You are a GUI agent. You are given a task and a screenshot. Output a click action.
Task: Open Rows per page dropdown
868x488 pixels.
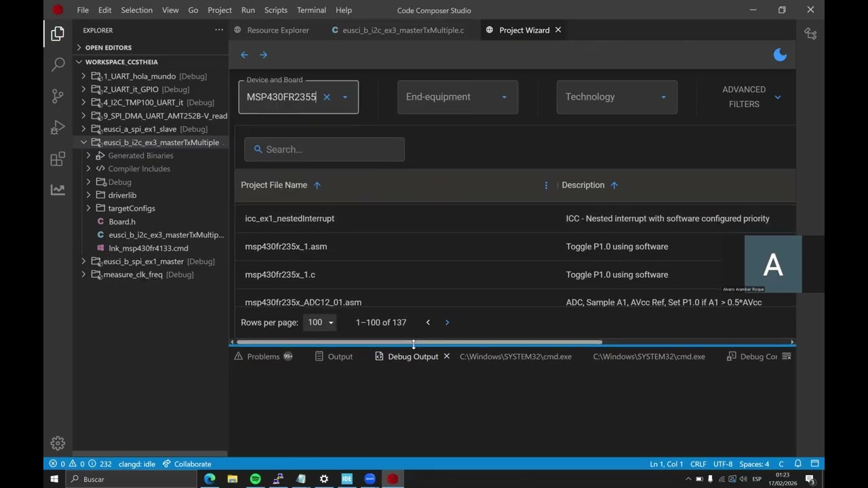point(321,323)
